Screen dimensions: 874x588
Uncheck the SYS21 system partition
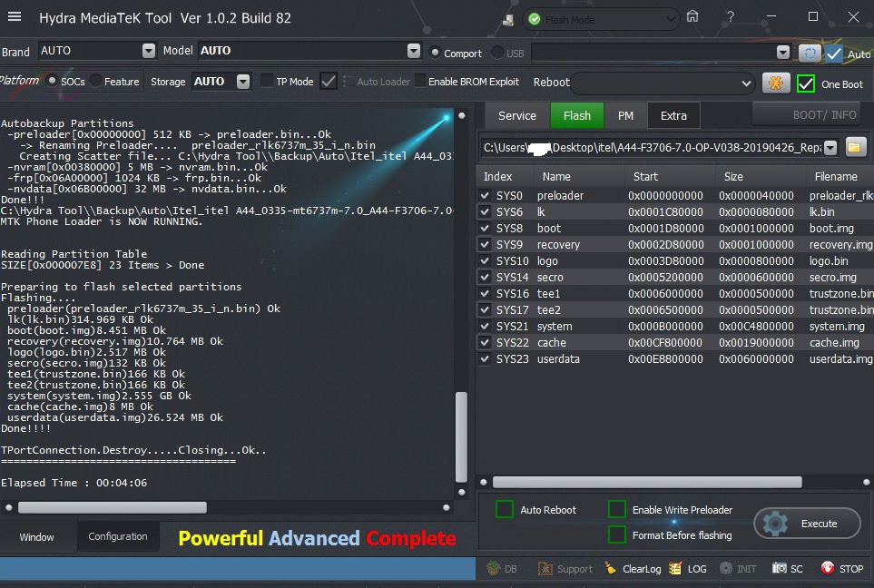point(485,326)
